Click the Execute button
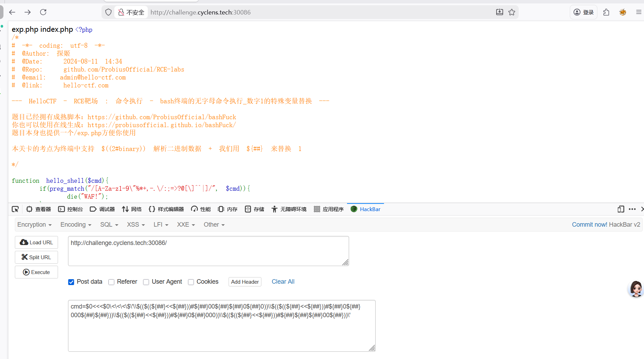This screenshot has width=644, height=359. (x=36, y=272)
